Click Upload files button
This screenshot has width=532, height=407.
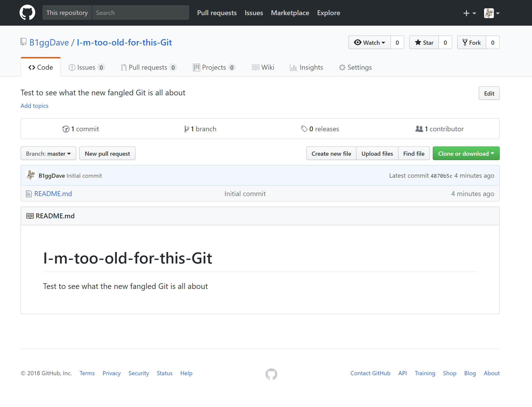pyautogui.click(x=377, y=154)
